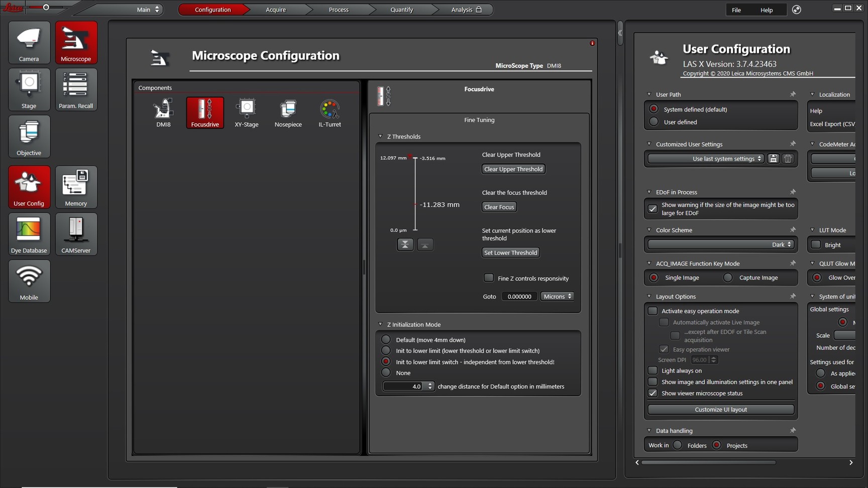Open the Mobile connection icon
This screenshot has height=488, width=868.
(x=29, y=281)
